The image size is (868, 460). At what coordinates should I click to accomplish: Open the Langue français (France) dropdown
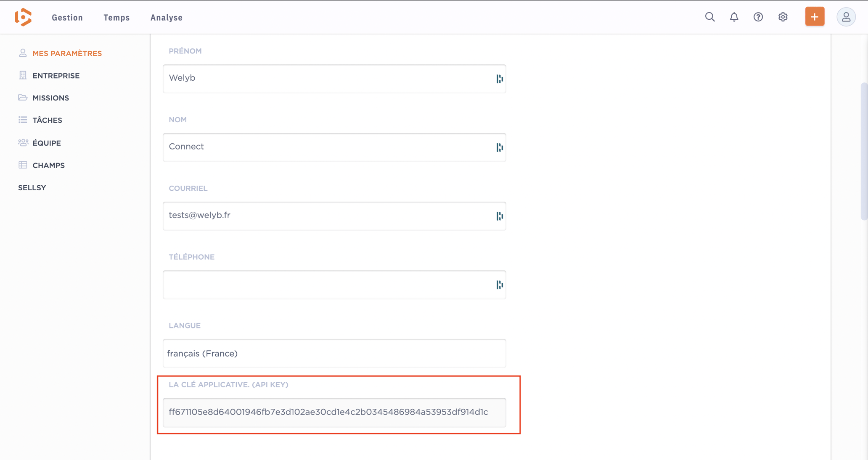(x=334, y=353)
